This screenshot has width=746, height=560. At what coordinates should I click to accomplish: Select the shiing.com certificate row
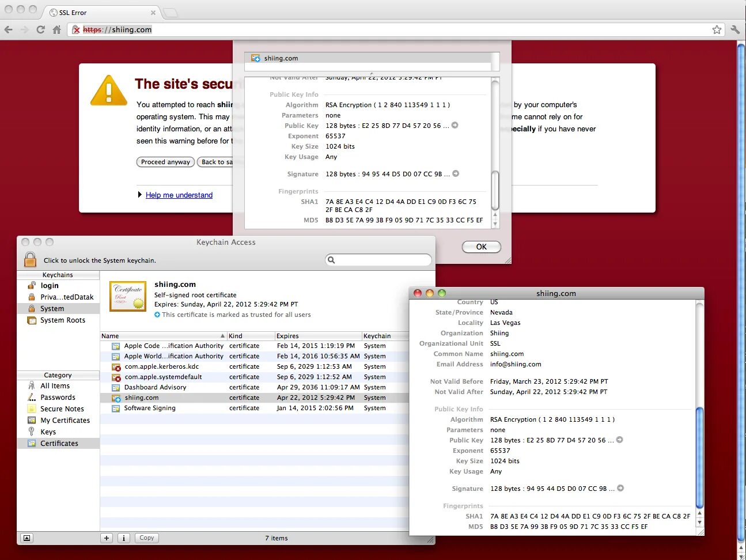pos(254,398)
